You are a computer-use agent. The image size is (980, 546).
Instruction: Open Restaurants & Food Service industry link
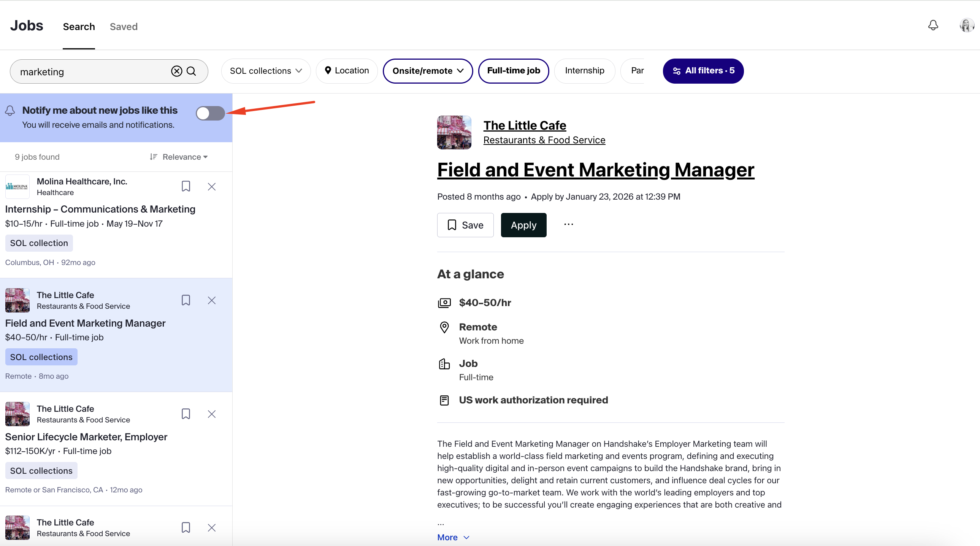(x=544, y=140)
